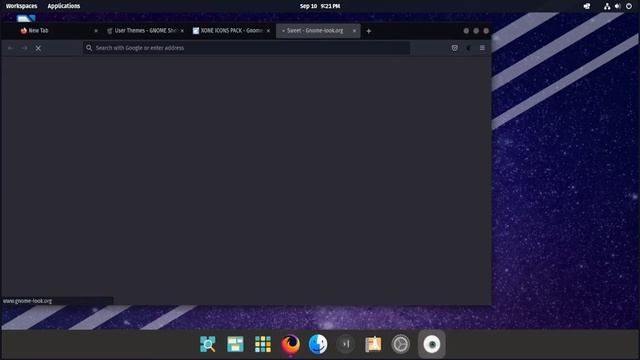Open the magnifier launcher icon in dock
The height and width of the screenshot is (360, 640).
pos(208,344)
